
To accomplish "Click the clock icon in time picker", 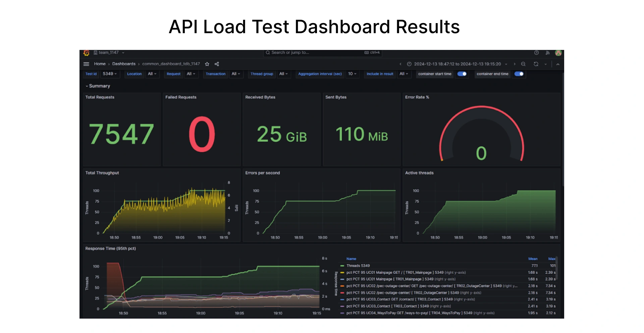I will (409, 64).
